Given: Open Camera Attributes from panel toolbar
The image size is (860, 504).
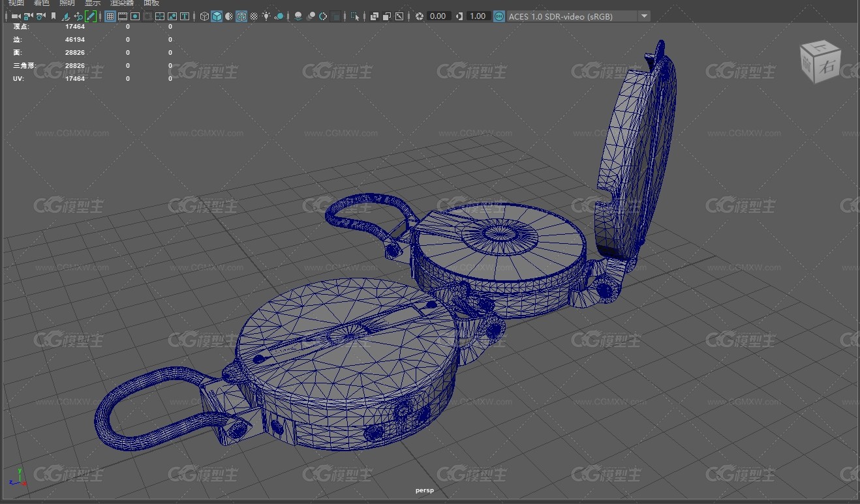Looking at the screenshot, I should 40,16.
